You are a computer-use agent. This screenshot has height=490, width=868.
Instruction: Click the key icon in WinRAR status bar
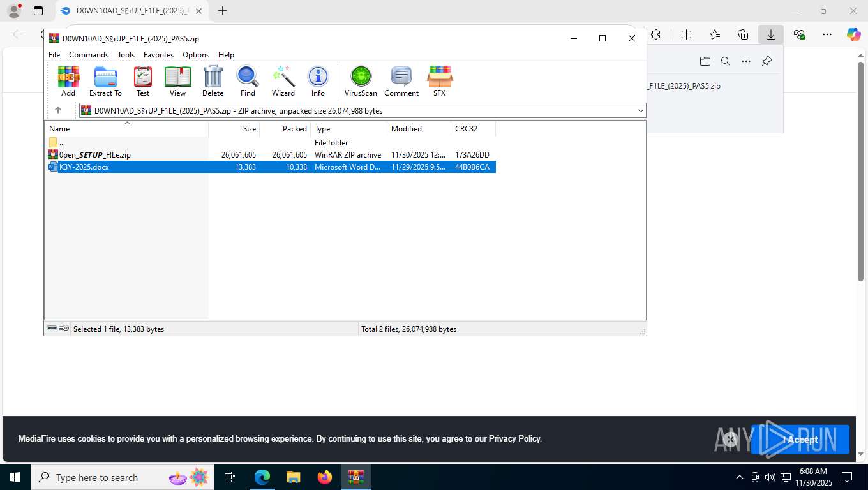pyautogui.click(x=64, y=329)
